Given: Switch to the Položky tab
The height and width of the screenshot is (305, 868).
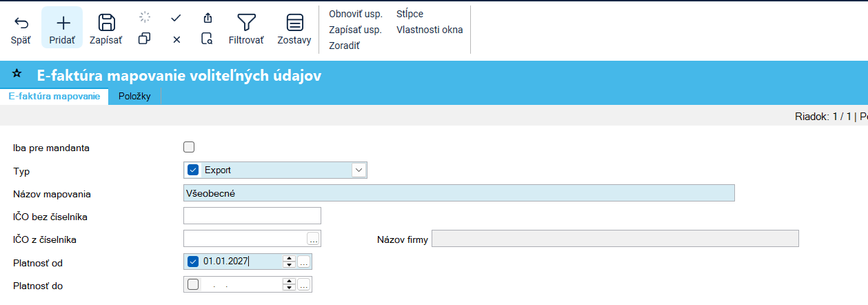Looking at the screenshot, I should tap(134, 97).
